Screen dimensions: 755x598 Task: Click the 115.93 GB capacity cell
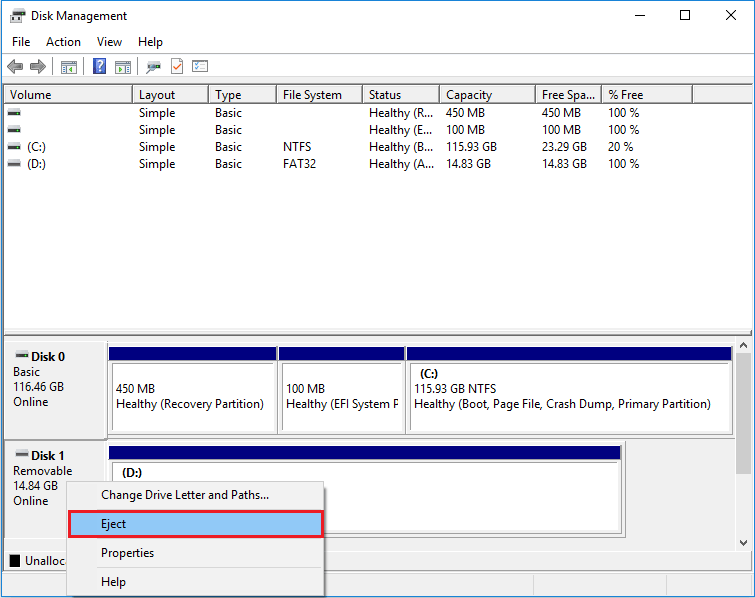pos(471,147)
